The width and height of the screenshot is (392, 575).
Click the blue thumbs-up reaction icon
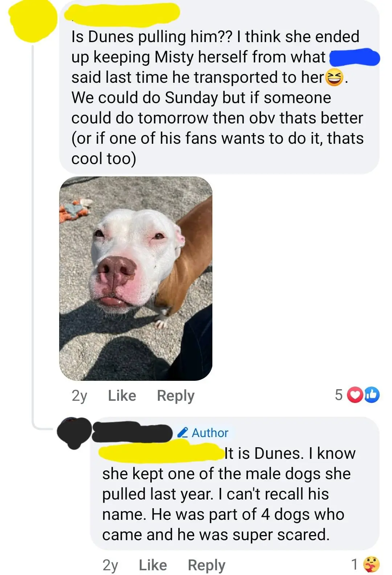[x=372, y=395]
